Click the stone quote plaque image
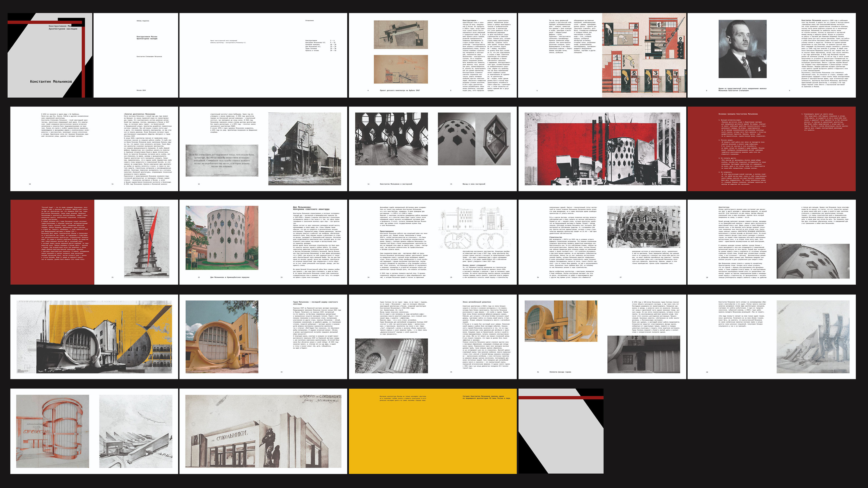This screenshot has width=868, height=488. coord(222,160)
